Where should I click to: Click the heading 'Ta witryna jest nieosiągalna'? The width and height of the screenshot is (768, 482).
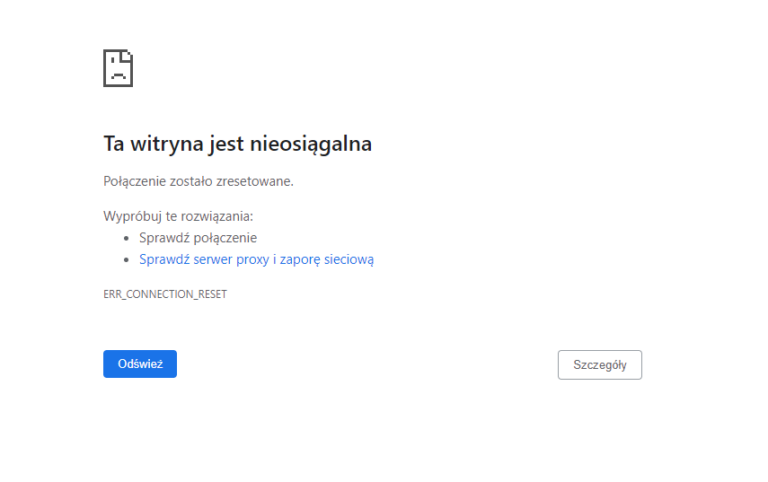click(x=237, y=144)
